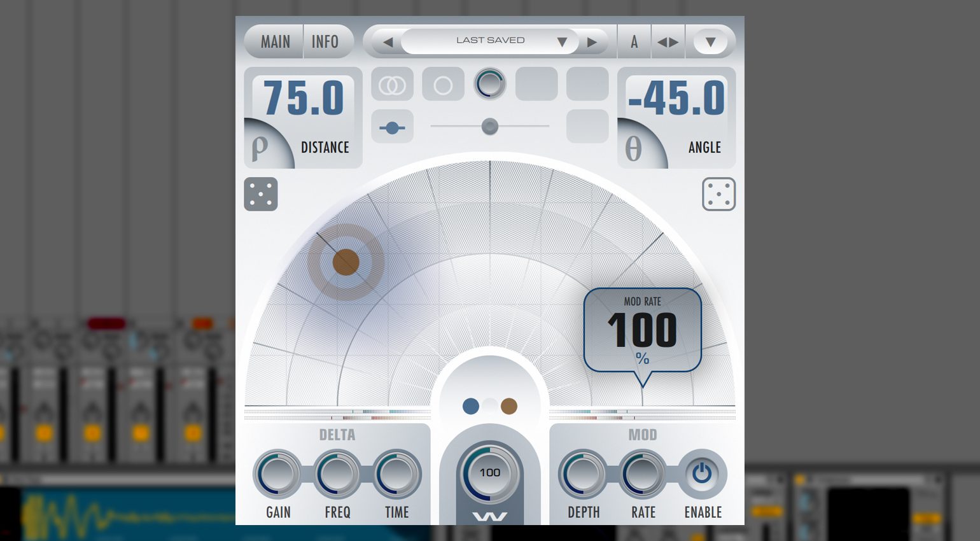Open the INFO tab
980x541 pixels.
[325, 42]
